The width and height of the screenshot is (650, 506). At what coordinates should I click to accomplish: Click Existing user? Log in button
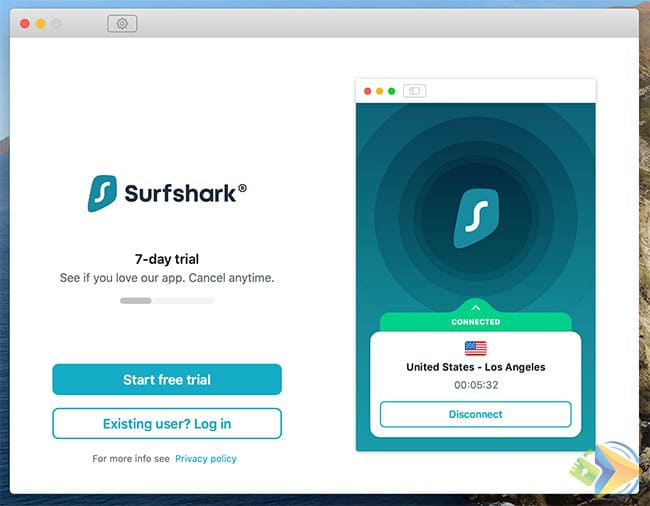click(x=167, y=424)
